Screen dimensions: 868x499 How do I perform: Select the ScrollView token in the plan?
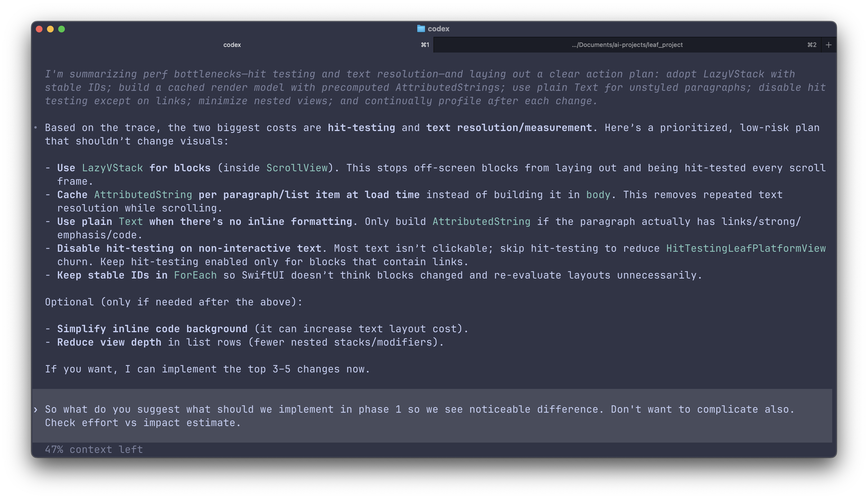tap(297, 168)
